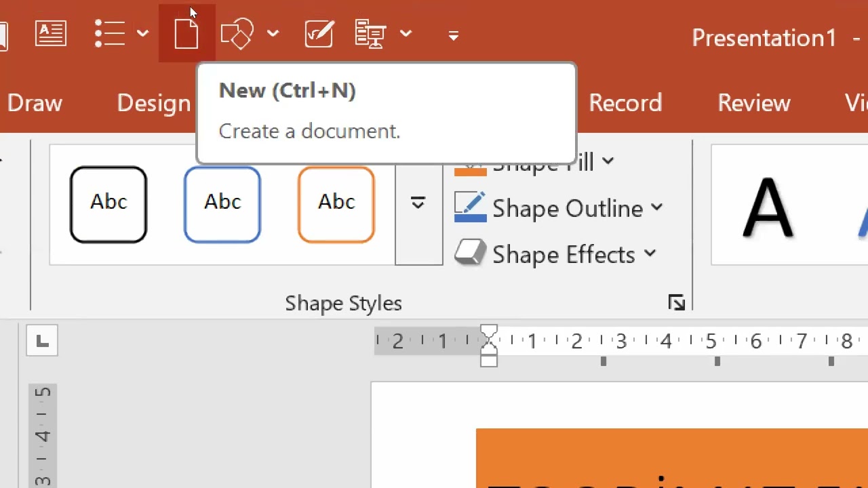Image resolution: width=868 pixels, height=488 pixels.
Task: Open the Design ribbon tab
Action: point(154,103)
